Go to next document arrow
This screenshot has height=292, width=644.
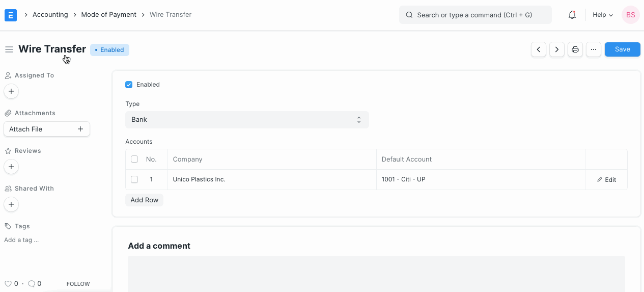557,49
